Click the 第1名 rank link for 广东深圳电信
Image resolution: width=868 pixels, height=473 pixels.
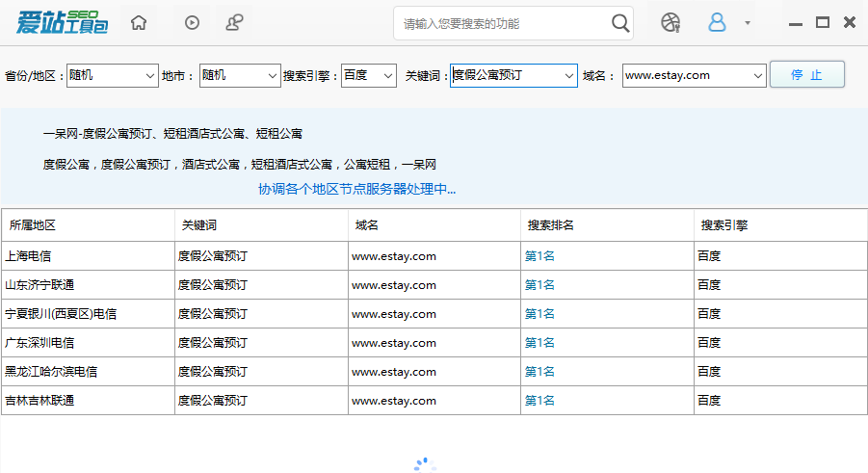[x=539, y=343]
